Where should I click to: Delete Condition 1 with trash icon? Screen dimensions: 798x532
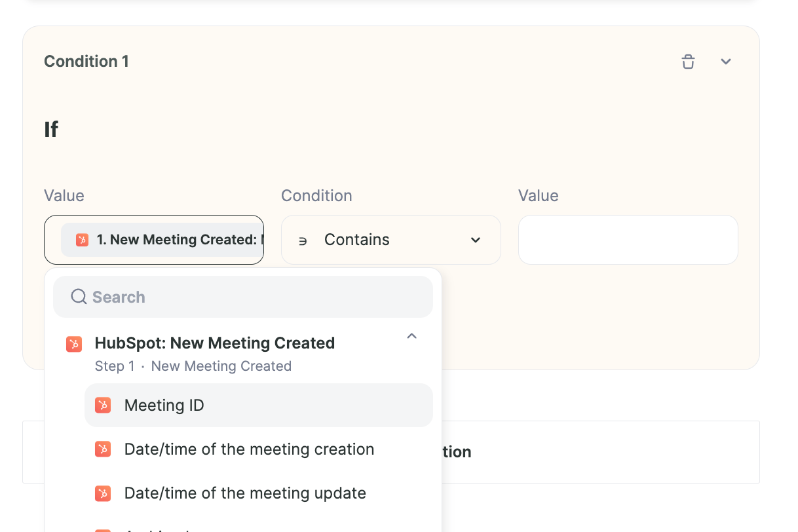pos(688,62)
